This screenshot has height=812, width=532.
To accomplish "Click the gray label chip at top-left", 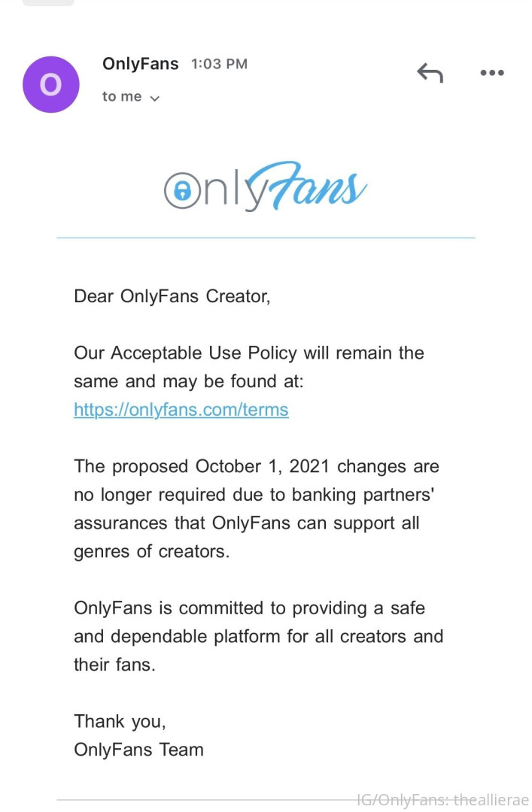I will [48, 2].
